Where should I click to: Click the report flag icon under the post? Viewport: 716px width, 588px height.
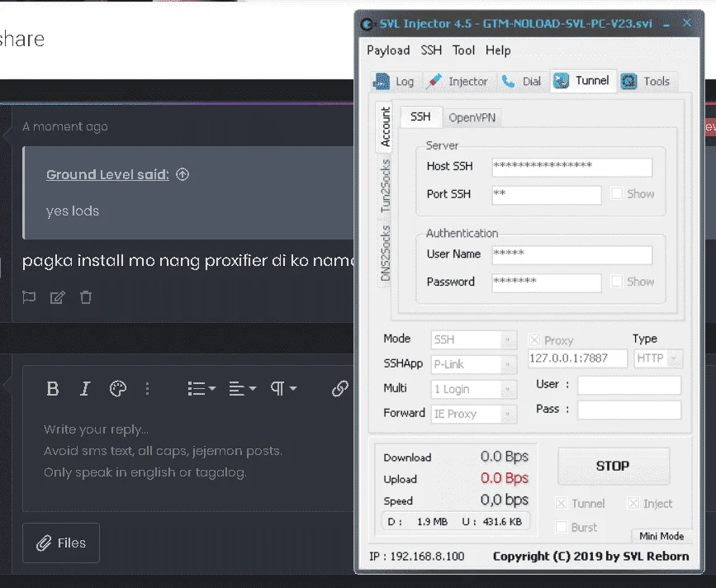tap(29, 297)
